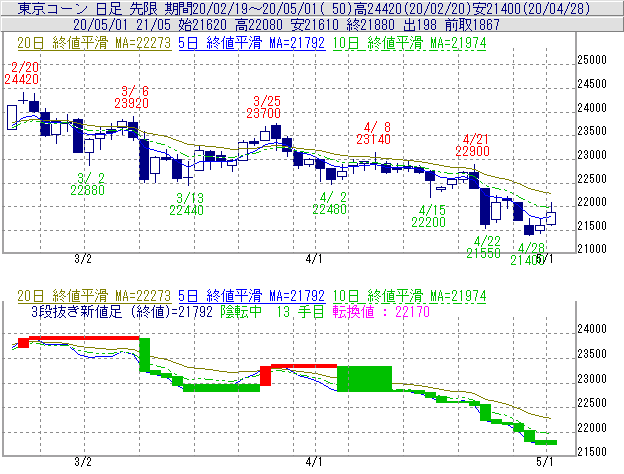This screenshot has height=474, width=624.
Task: Select 20日 終値平滑 MA=22273 in lower chart
Action: pyautogui.click(x=94, y=296)
